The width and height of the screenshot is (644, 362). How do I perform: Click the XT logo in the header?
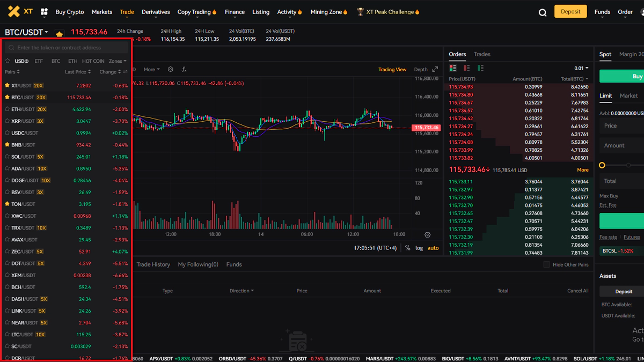[x=21, y=11]
